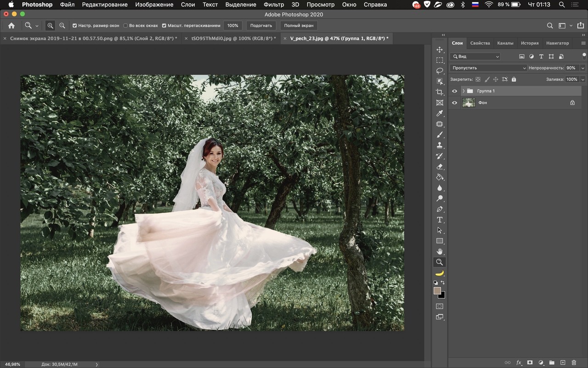The height and width of the screenshot is (368, 588).
Task: Click the Полный экран button
Action: click(x=299, y=26)
